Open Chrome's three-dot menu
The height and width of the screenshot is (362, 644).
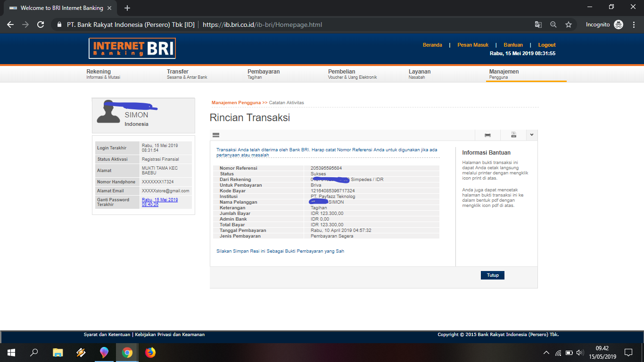[x=633, y=25]
